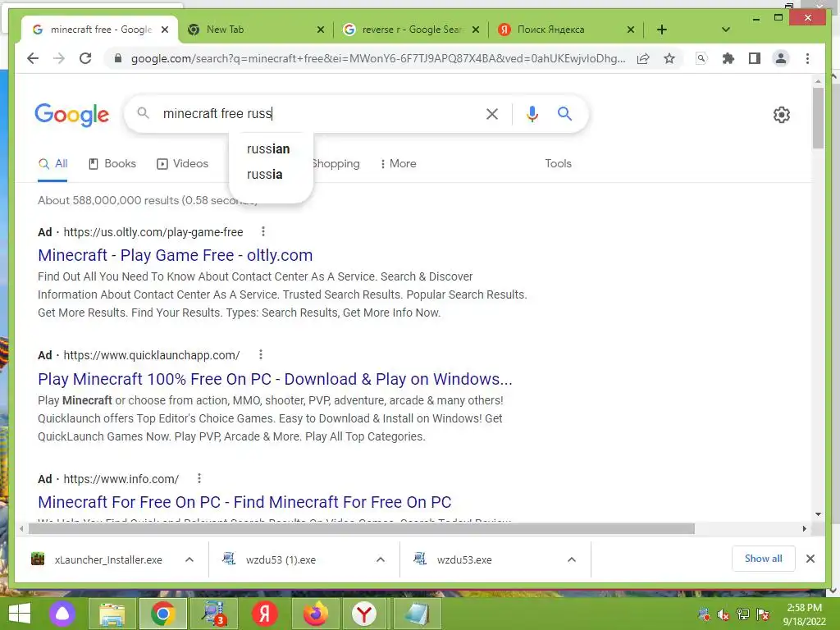Select the Books results tab
Image resolution: width=840 pixels, height=630 pixels.
tap(112, 163)
